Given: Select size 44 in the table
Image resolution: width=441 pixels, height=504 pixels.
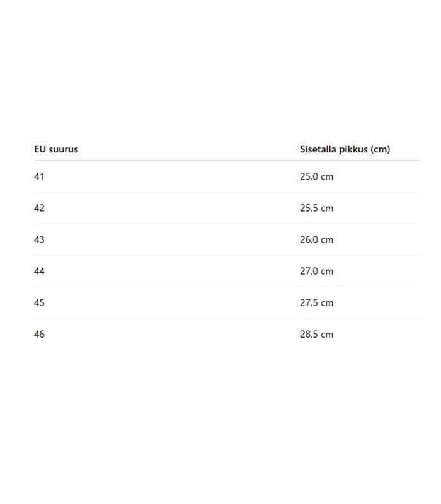Looking at the screenshot, I should (39, 271).
